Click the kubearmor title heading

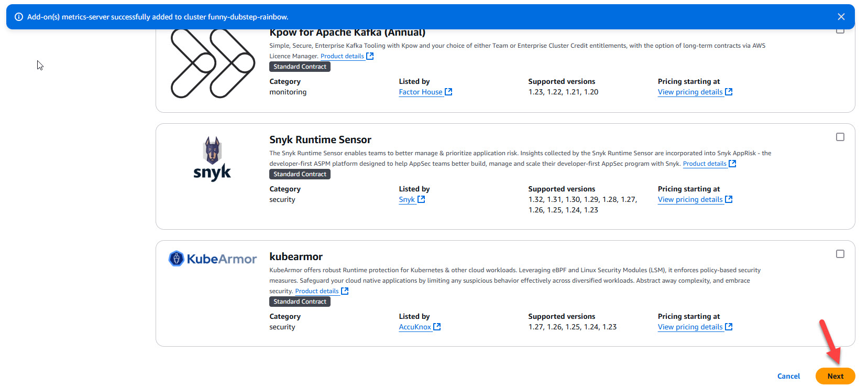pos(296,256)
